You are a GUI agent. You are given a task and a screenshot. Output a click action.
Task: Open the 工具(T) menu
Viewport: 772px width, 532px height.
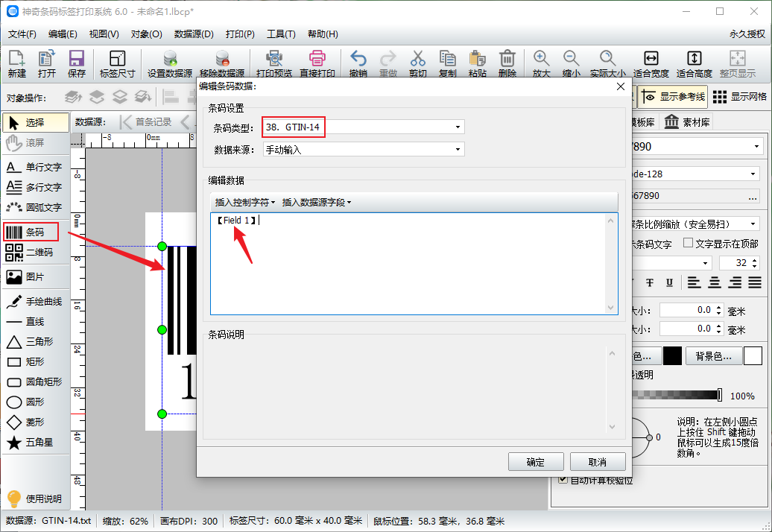tap(281, 34)
